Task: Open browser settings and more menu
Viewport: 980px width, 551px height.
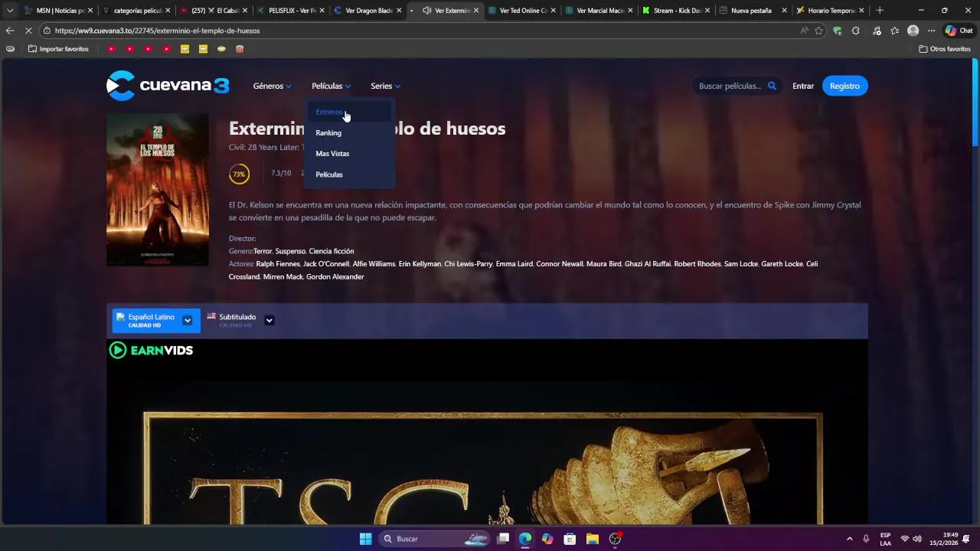Action: (x=931, y=31)
